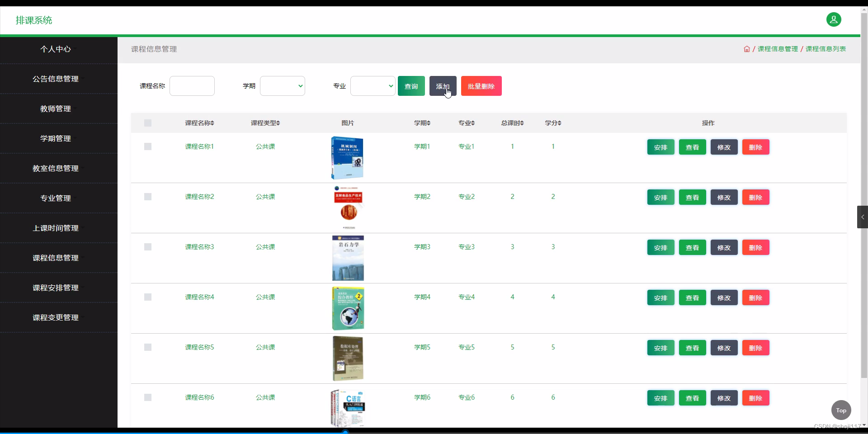Sort by 课程名称 column arrows
The width and height of the screenshot is (868, 434).
tap(212, 123)
